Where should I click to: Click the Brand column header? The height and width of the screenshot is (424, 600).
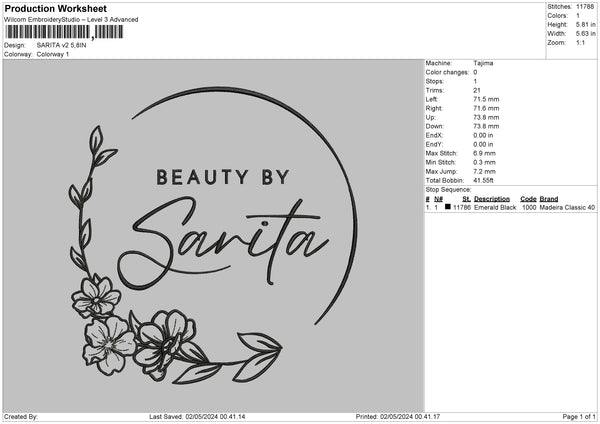pyautogui.click(x=548, y=199)
